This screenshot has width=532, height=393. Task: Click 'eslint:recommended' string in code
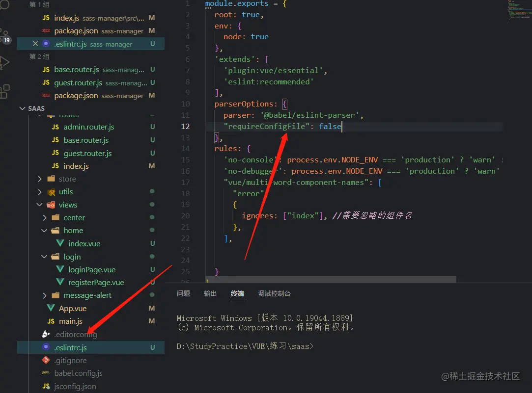(x=269, y=81)
